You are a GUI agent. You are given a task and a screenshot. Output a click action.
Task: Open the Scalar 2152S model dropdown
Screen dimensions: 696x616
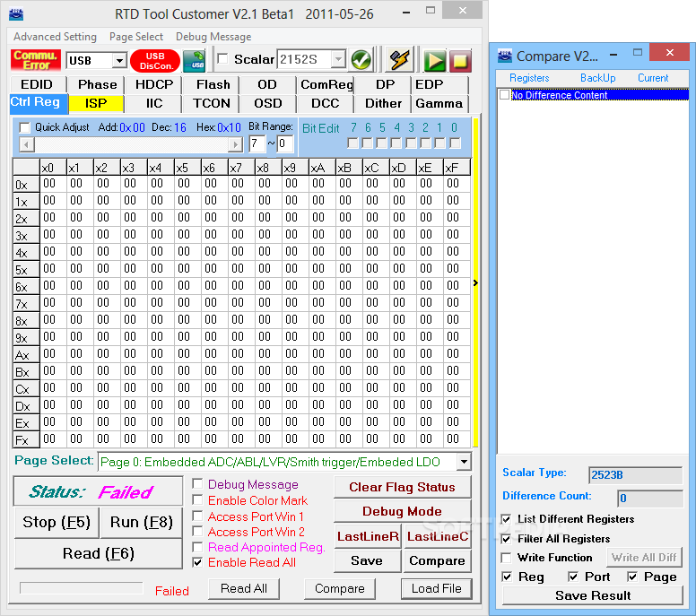coord(338,59)
